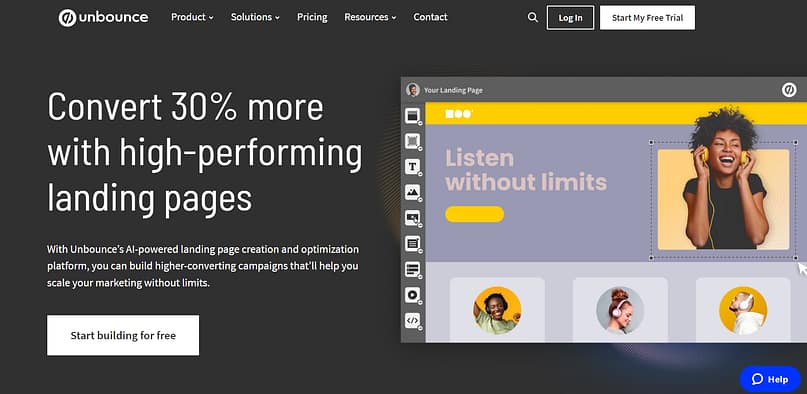Select the woman with yellow headphones image
The width and height of the screenshot is (807, 394).
pos(723,200)
